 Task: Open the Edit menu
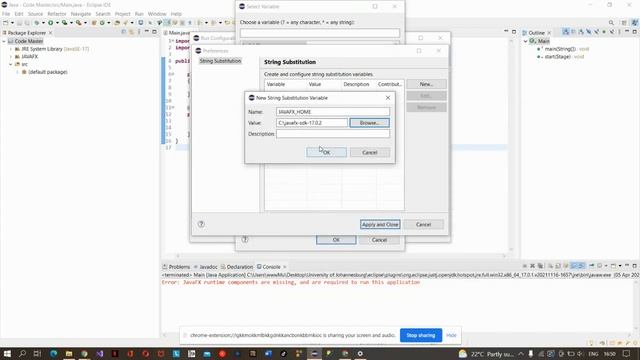[x=19, y=14]
